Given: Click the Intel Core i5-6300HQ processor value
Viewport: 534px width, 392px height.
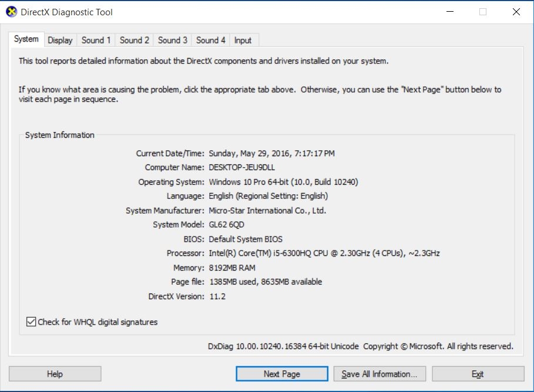Looking at the screenshot, I should coord(324,253).
